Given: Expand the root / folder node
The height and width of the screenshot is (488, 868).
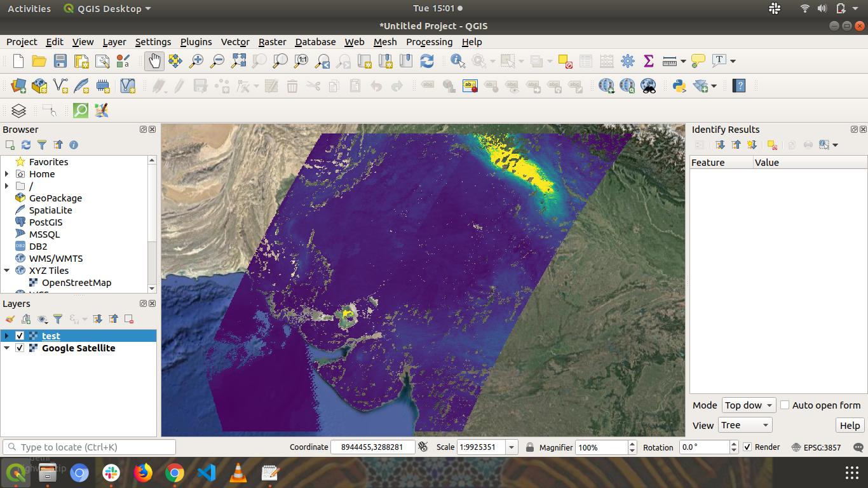Looking at the screenshot, I should click(x=7, y=186).
